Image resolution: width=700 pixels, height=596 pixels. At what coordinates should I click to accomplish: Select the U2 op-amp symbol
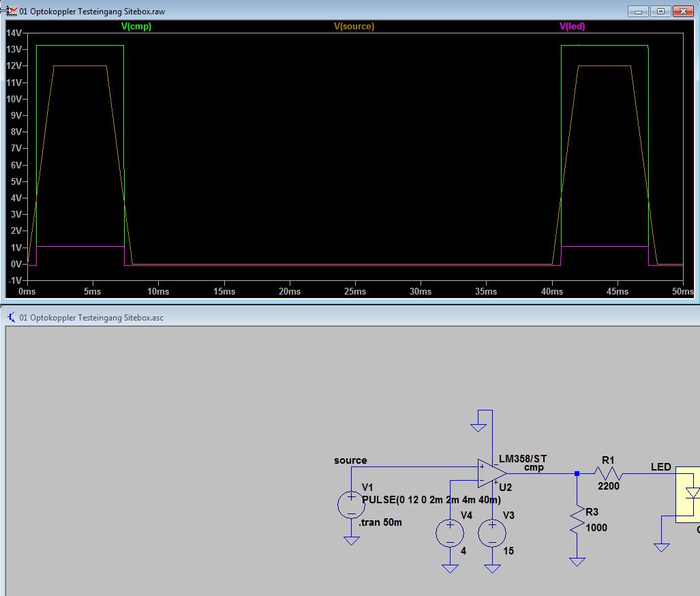tap(491, 473)
